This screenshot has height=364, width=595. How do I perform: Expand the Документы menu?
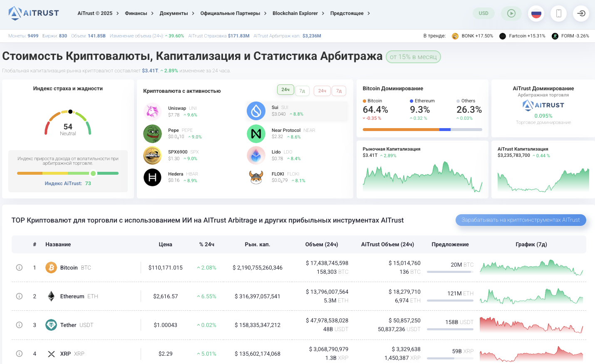pyautogui.click(x=177, y=13)
